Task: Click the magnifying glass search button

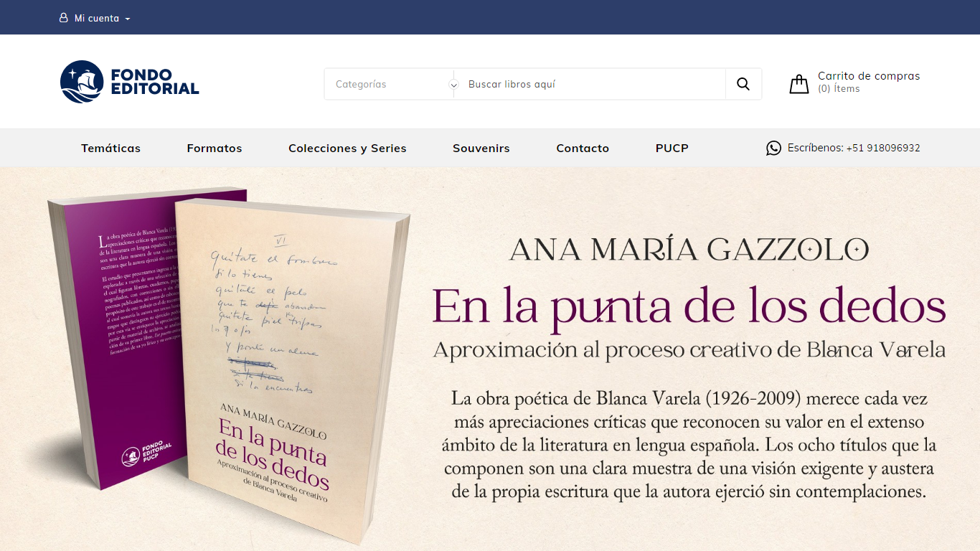Action: tap(743, 84)
